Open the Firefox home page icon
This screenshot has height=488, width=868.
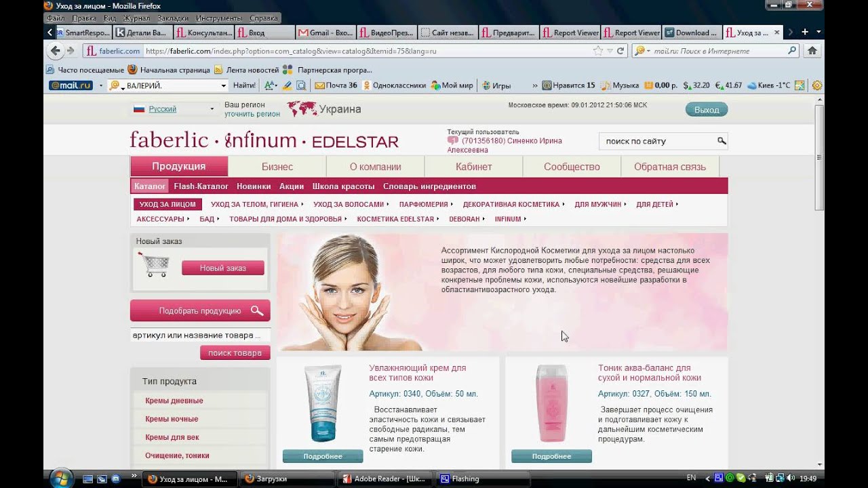[812, 51]
